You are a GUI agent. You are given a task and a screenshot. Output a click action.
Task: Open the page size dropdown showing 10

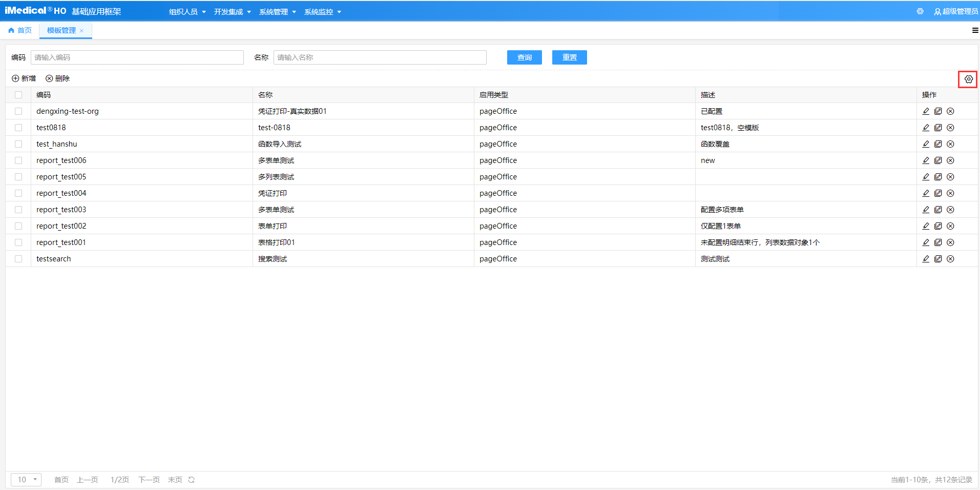pyautogui.click(x=26, y=480)
